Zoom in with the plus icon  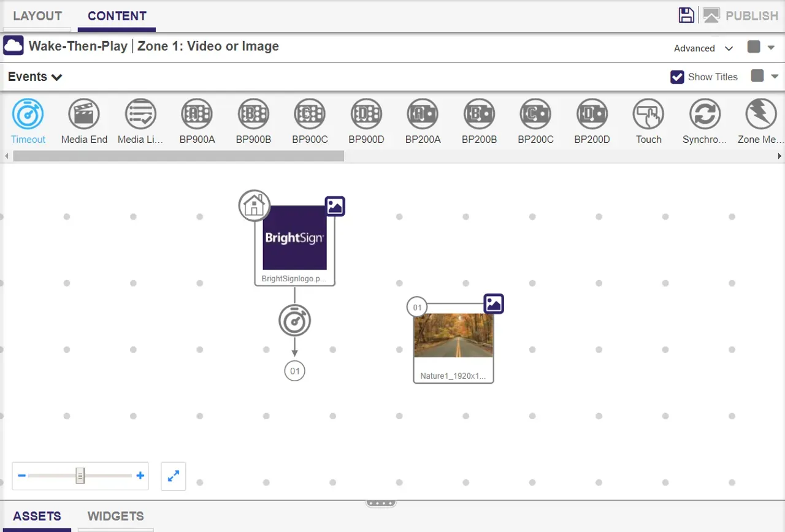click(x=140, y=476)
